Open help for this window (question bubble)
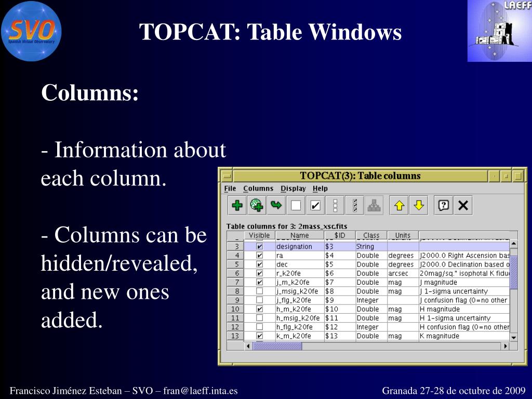 point(444,205)
